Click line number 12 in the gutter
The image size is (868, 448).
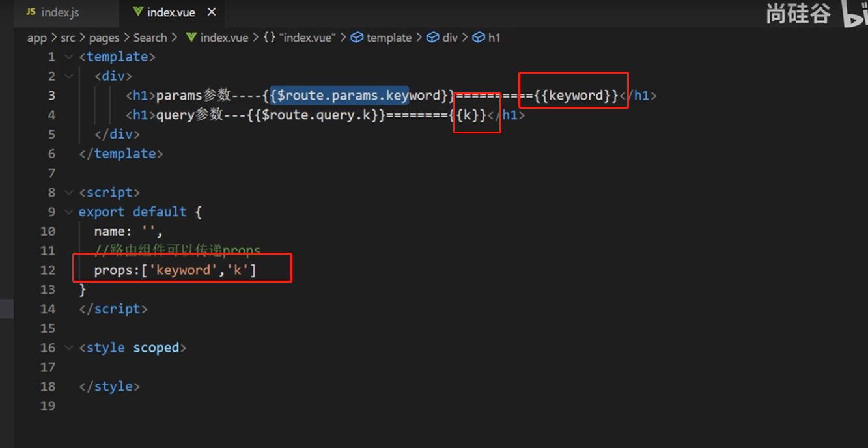(x=48, y=270)
